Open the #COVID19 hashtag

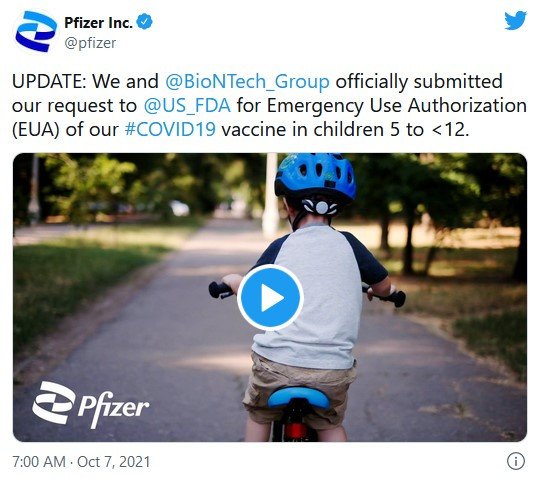(170, 130)
